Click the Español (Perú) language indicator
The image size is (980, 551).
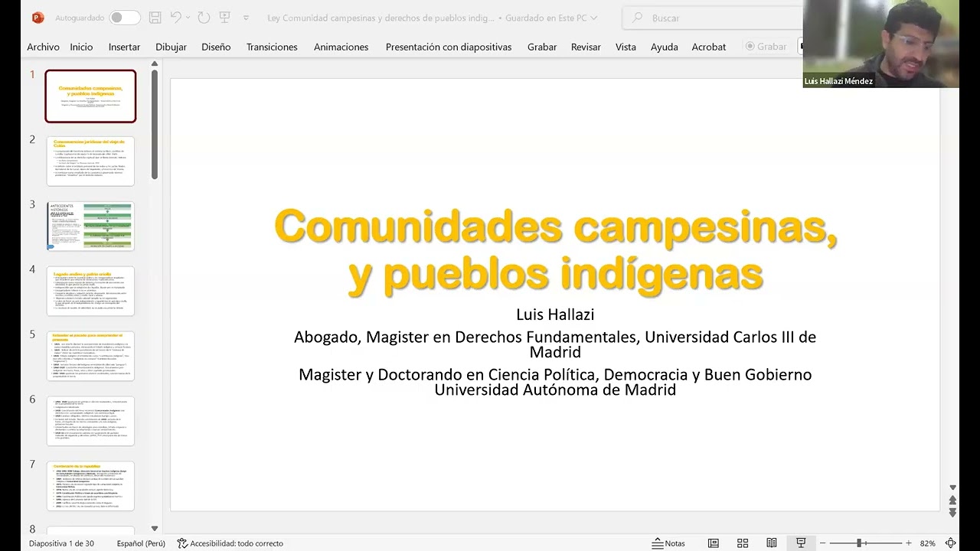coord(141,543)
